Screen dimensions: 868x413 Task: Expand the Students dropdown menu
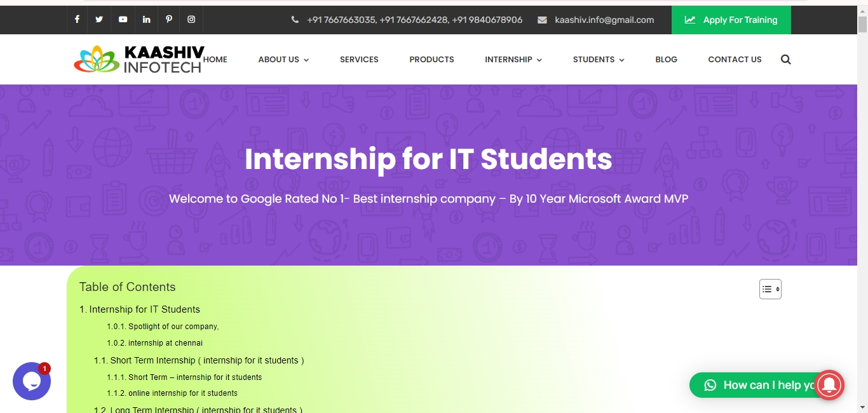tap(599, 60)
